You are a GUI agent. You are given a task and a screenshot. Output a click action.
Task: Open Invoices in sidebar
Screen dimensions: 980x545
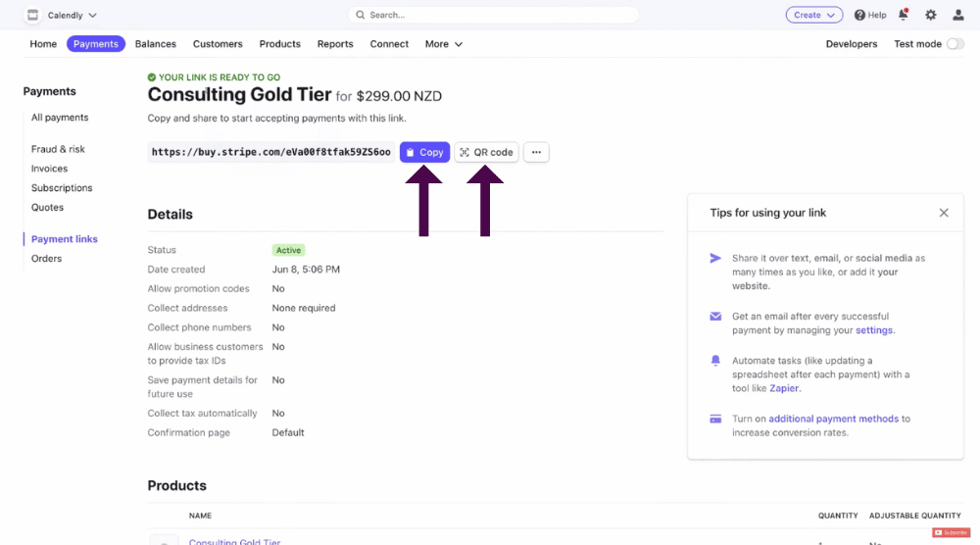(x=49, y=169)
